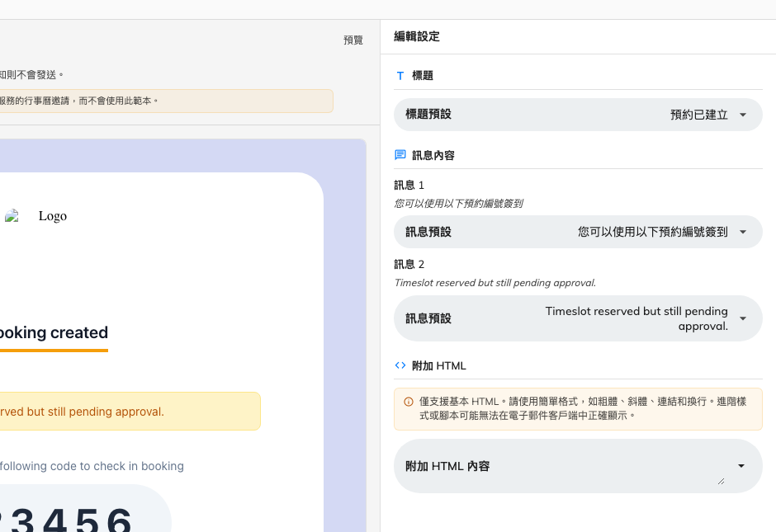Click the info icon in the HTML notice

click(x=409, y=402)
